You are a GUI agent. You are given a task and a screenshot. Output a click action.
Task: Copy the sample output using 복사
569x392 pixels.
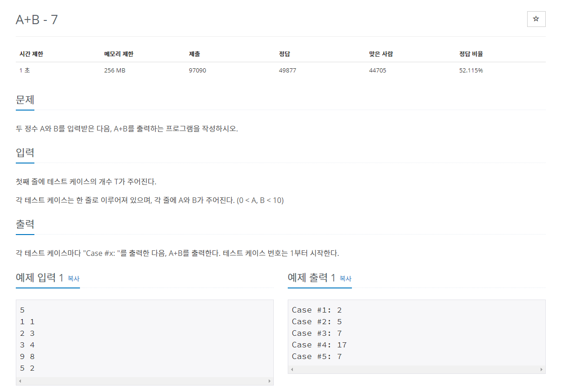[345, 278]
